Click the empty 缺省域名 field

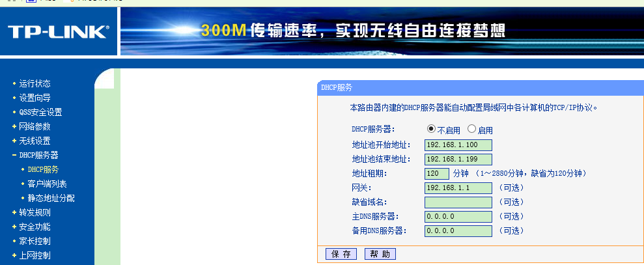[458, 202]
